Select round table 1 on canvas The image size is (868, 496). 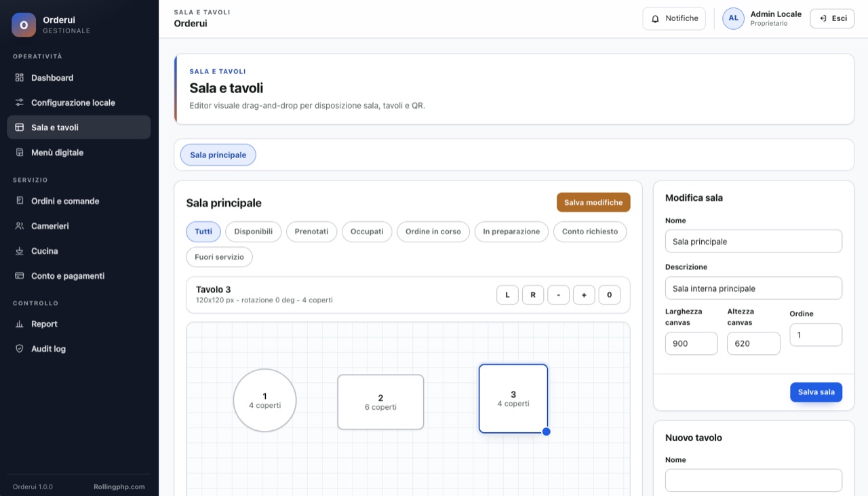[264, 400]
